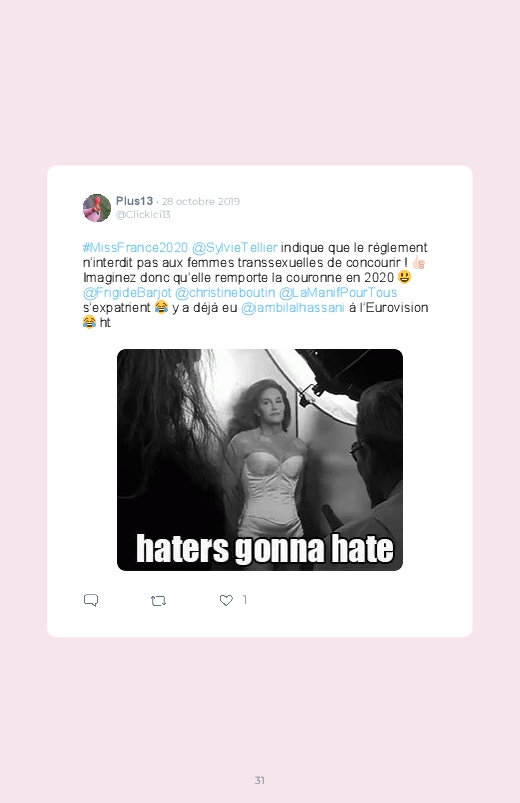Viewport: 520px width, 803px height.
Task: Open the #MissFrance2020 hashtag
Action: pyautogui.click(x=135, y=248)
